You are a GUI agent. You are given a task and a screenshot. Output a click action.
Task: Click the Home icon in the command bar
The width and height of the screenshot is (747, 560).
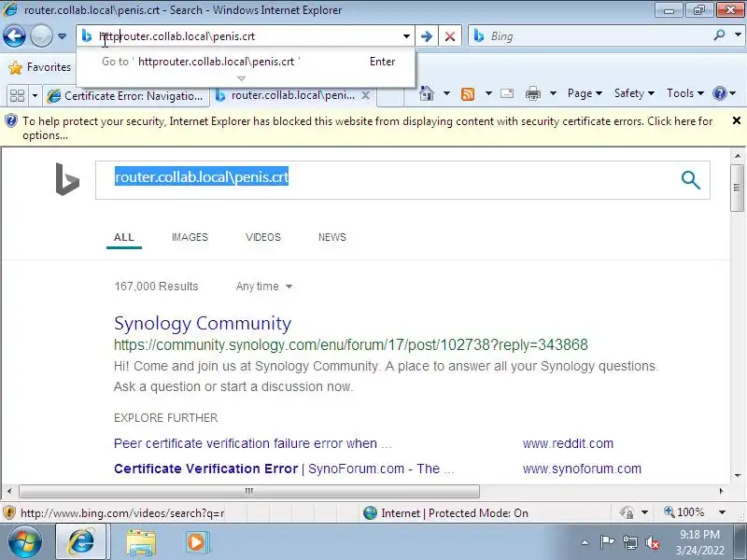tap(427, 93)
